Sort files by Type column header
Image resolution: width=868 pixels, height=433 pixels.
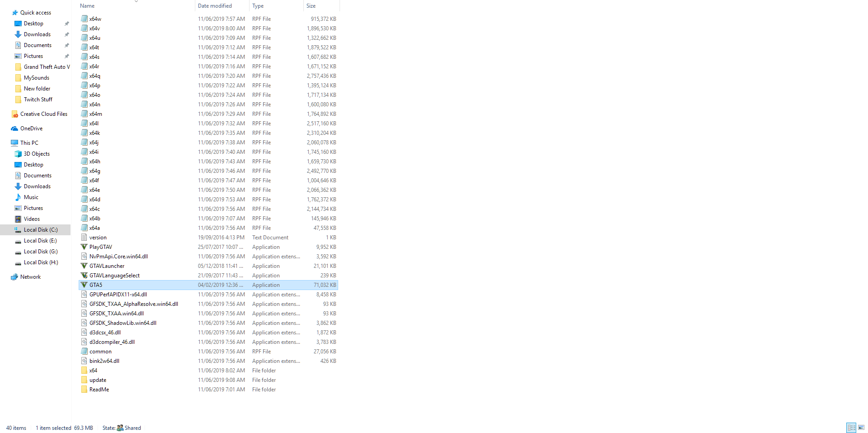click(x=258, y=6)
